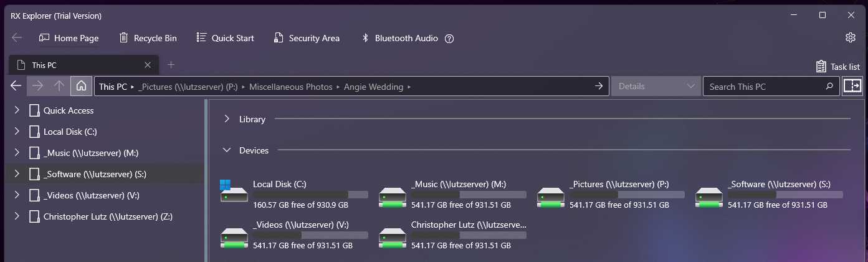Click This PC in the address breadcrumb
The width and height of the screenshot is (868, 262).
113,87
